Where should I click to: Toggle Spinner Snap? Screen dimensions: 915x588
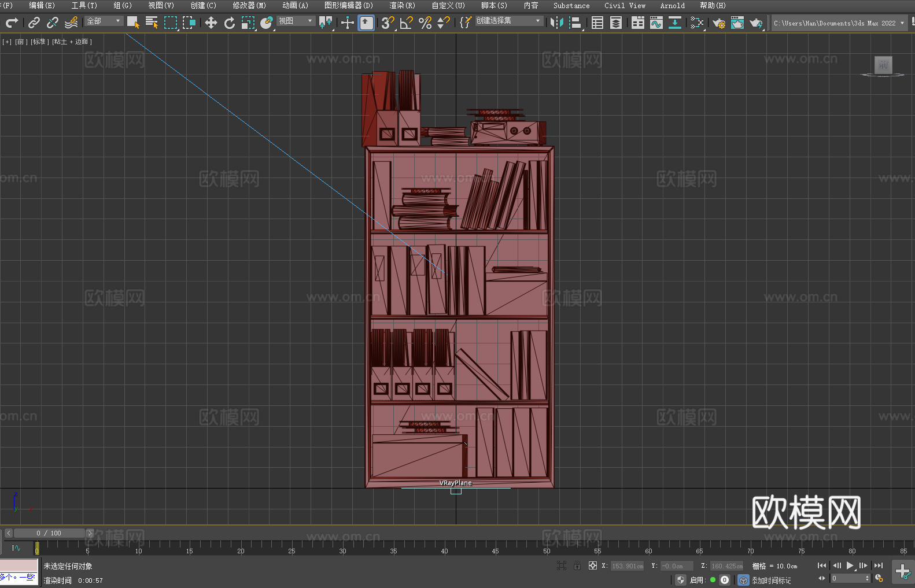coord(444,23)
